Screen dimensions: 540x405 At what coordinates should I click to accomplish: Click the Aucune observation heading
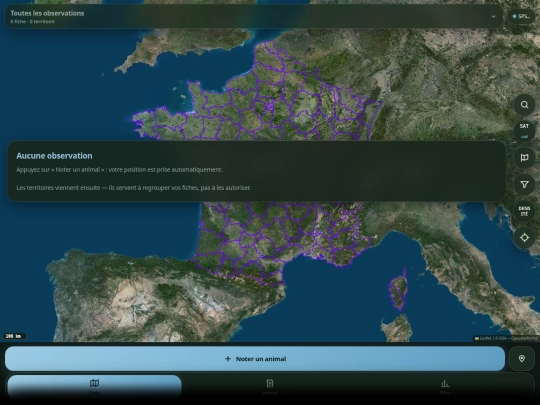coord(54,156)
